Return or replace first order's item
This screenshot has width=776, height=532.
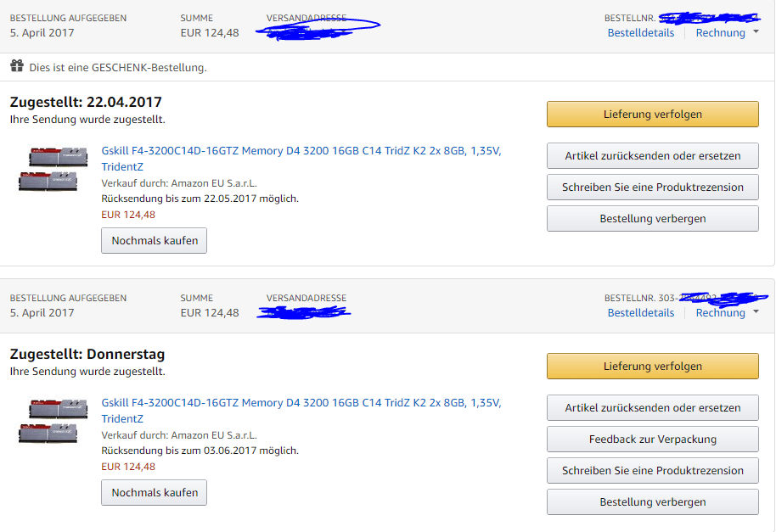[x=652, y=156]
